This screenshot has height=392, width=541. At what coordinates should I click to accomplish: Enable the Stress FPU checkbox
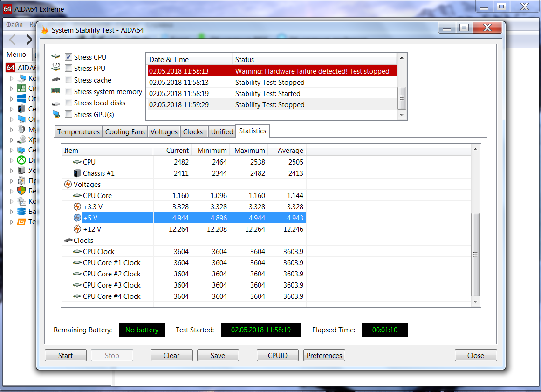click(x=68, y=69)
